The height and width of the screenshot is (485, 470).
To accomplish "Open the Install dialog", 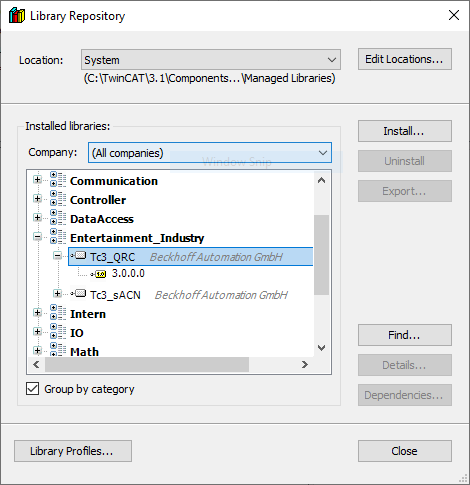I will coord(405,131).
